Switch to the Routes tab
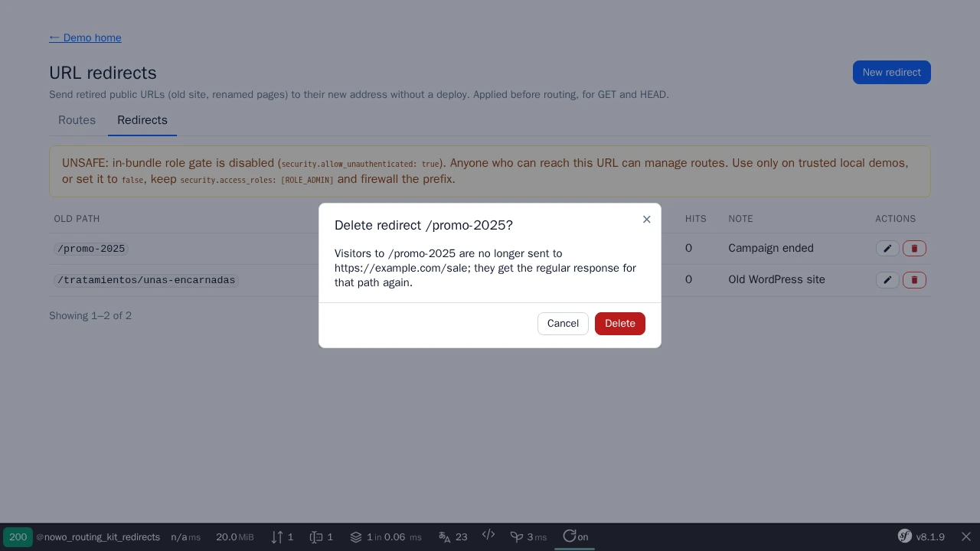Image resolution: width=980 pixels, height=551 pixels. click(x=77, y=120)
